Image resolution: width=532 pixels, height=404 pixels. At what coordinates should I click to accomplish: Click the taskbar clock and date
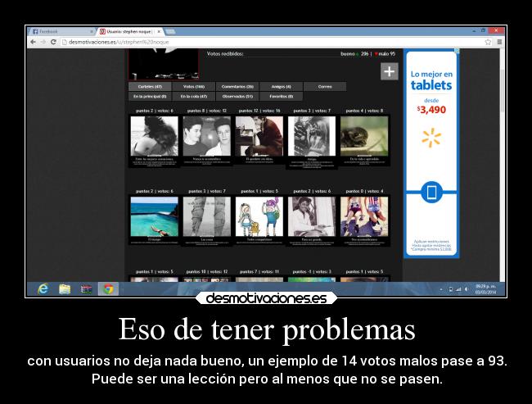pos(485,289)
